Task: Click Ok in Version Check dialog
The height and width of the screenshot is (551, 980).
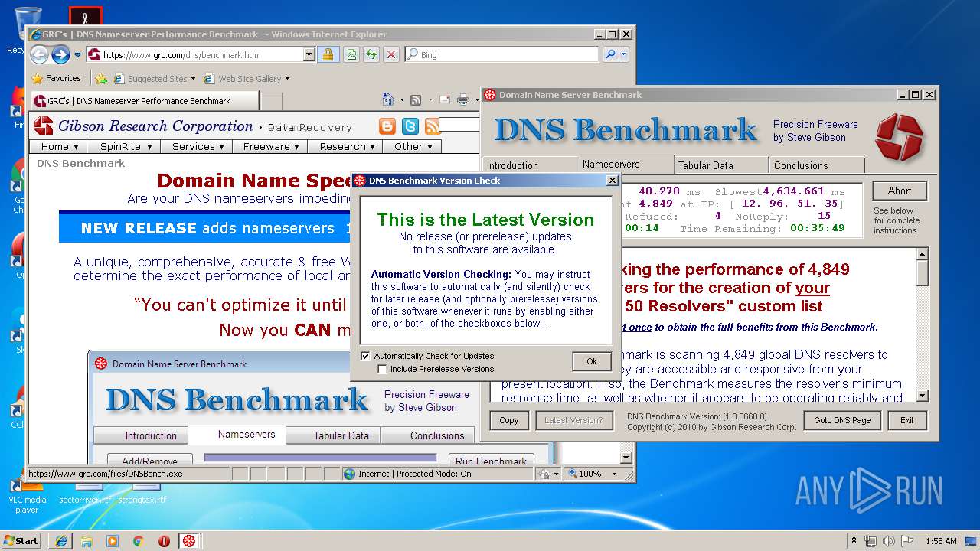Action: pos(592,361)
